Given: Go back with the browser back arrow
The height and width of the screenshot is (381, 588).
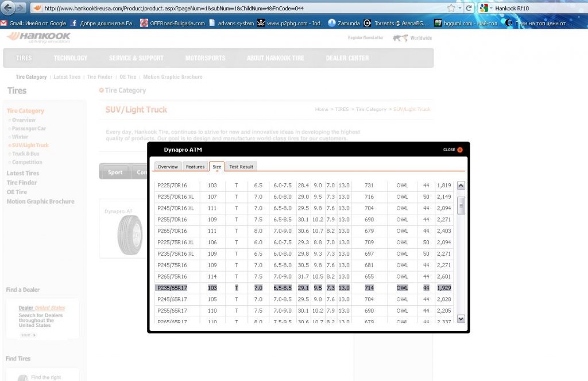Looking at the screenshot, I should pyautogui.click(x=8, y=7).
